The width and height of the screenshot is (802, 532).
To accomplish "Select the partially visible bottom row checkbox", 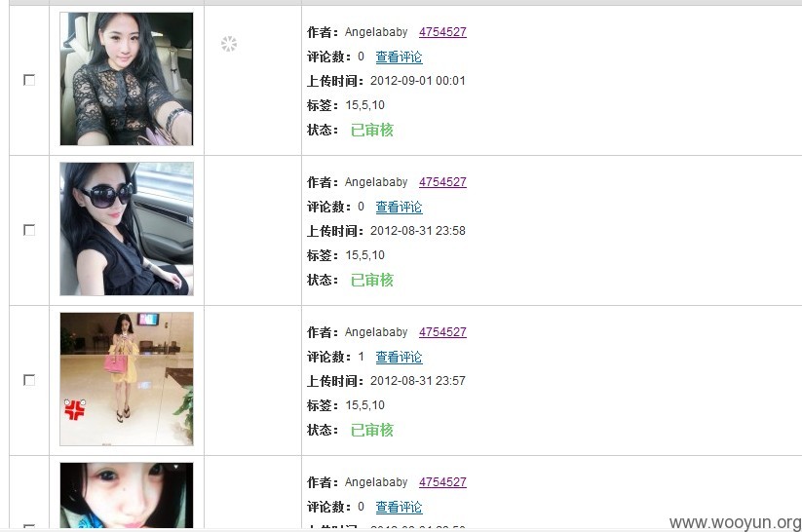I will click(x=29, y=526).
